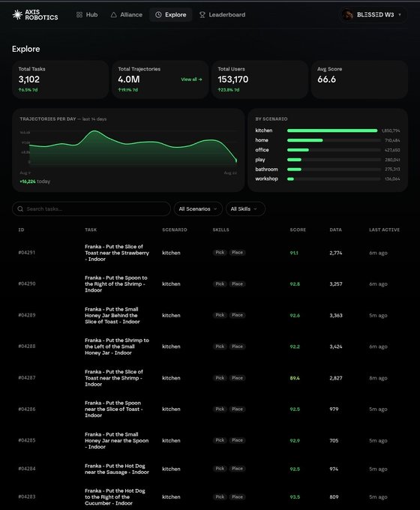
Task: Open task Hot Dog near the Sausage
Action: pyautogui.click(x=117, y=469)
